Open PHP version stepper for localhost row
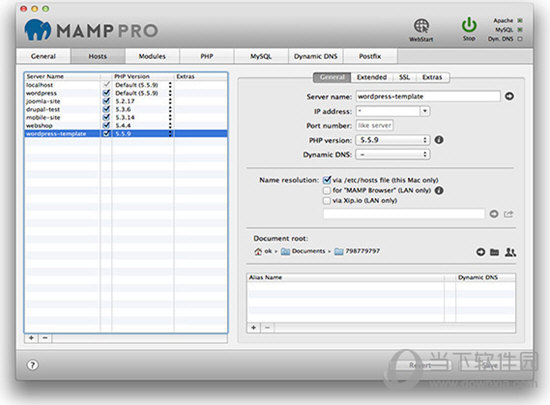The height and width of the screenshot is (405, 550). 170,85
